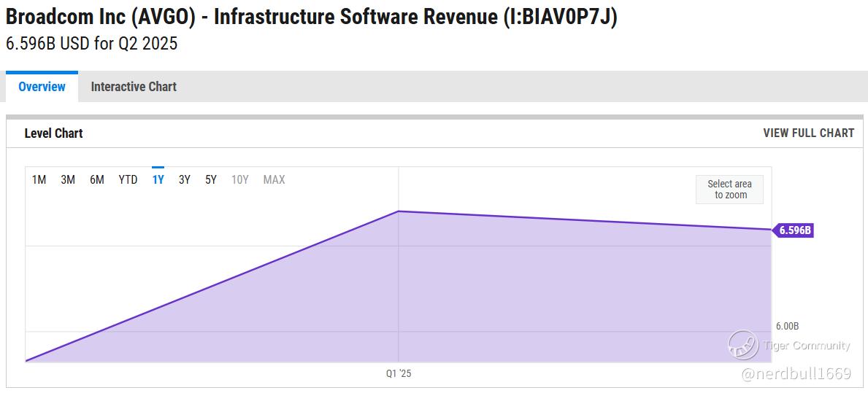Select the 1Y time range

(x=158, y=179)
